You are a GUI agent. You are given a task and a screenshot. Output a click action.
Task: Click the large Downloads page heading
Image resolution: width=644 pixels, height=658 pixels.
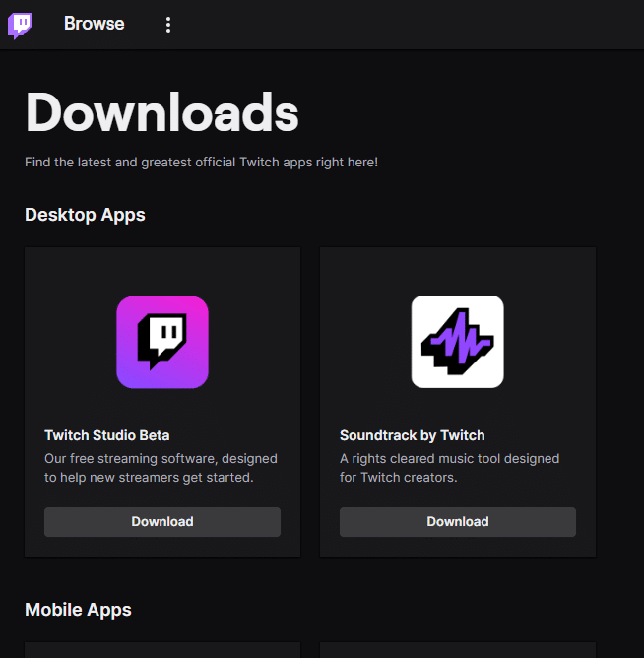tap(161, 112)
